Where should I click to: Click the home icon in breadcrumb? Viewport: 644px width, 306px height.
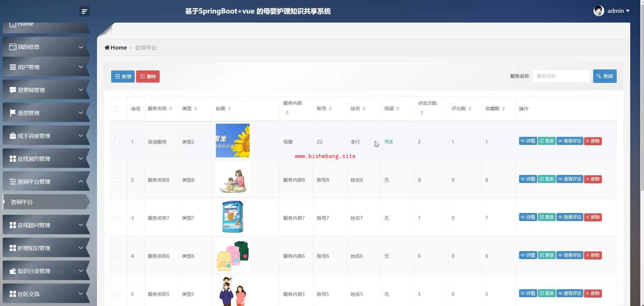coord(107,48)
